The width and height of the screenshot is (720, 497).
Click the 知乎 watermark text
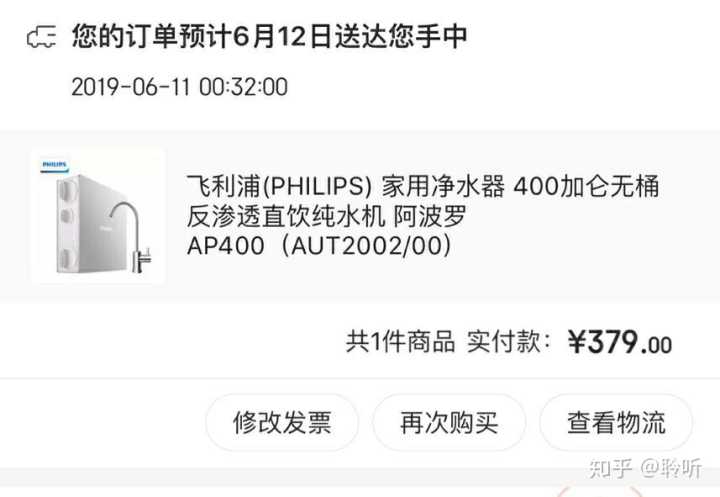611,469
